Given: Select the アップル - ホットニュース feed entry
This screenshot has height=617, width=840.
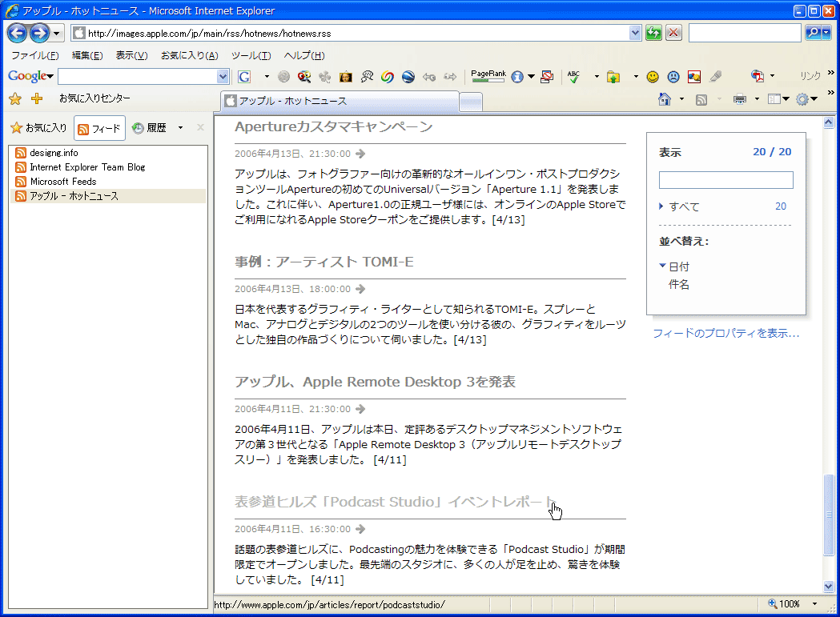Looking at the screenshot, I should pyautogui.click(x=107, y=196).
